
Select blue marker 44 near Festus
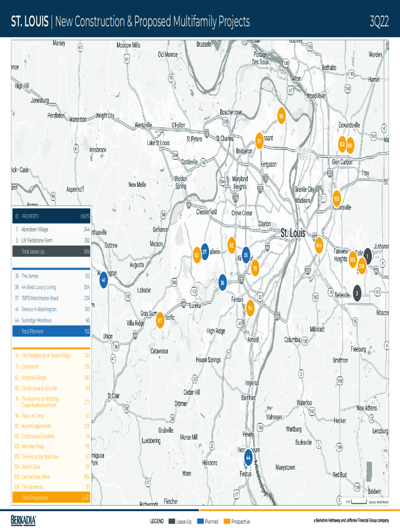(248, 458)
